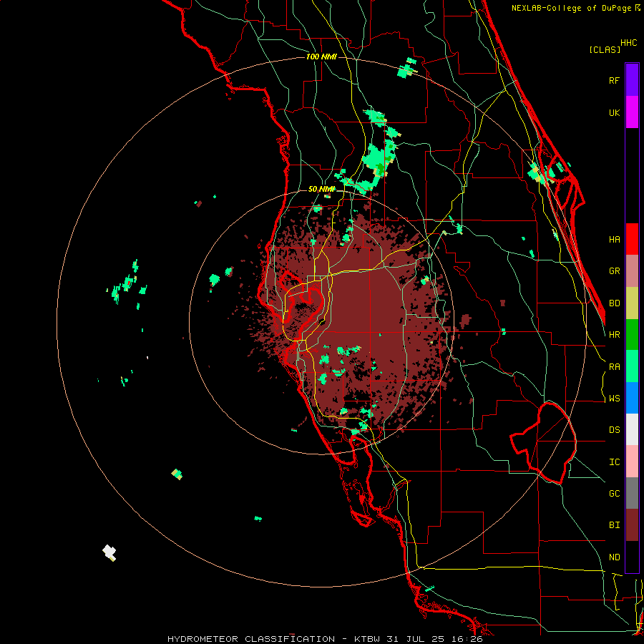
Task: Click the GC legend label
Action: 614,494
